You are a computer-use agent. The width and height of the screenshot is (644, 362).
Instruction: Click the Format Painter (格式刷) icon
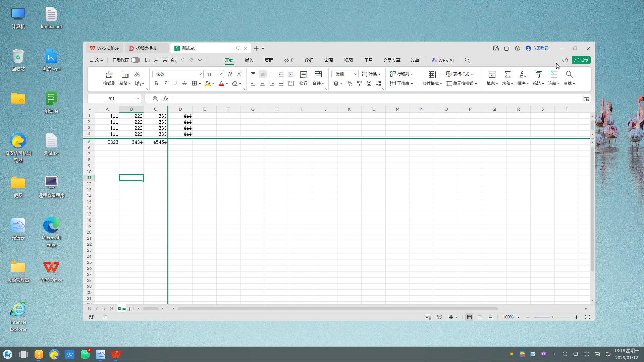109,74
